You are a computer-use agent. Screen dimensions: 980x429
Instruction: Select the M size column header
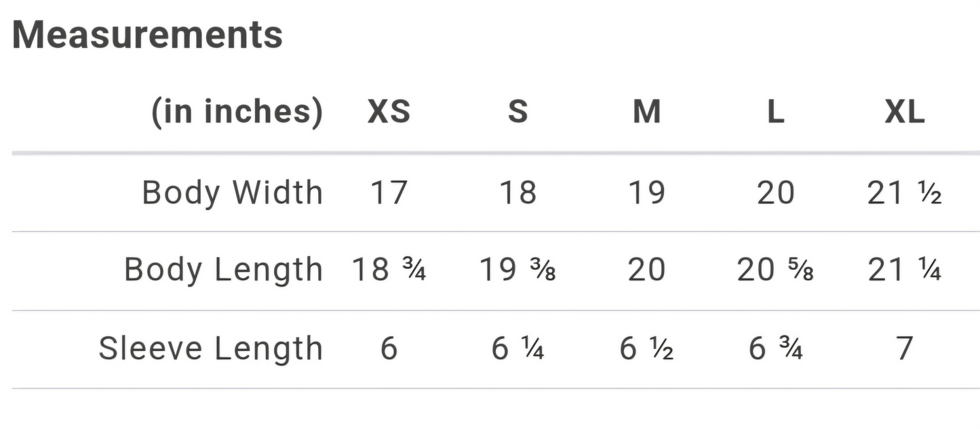[x=646, y=113]
